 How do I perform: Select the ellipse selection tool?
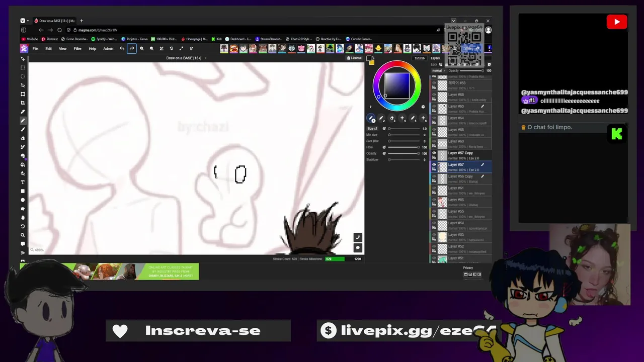point(23,76)
